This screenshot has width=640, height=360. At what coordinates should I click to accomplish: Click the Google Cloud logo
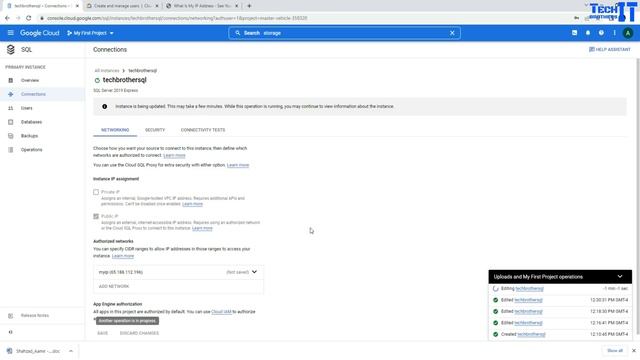pos(40,33)
